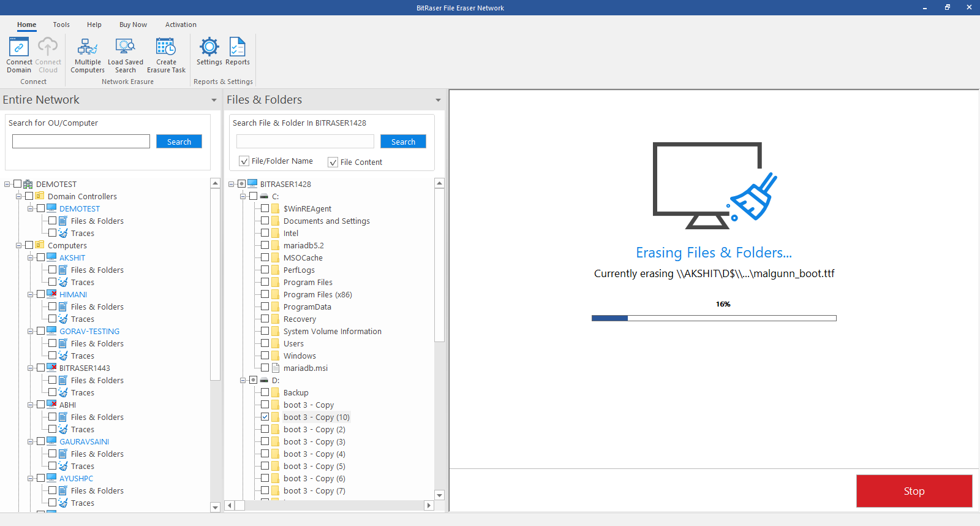Switch to the Home ribbon tab
The width and height of the screenshot is (980, 526).
pyautogui.click(x=26, y=25)
